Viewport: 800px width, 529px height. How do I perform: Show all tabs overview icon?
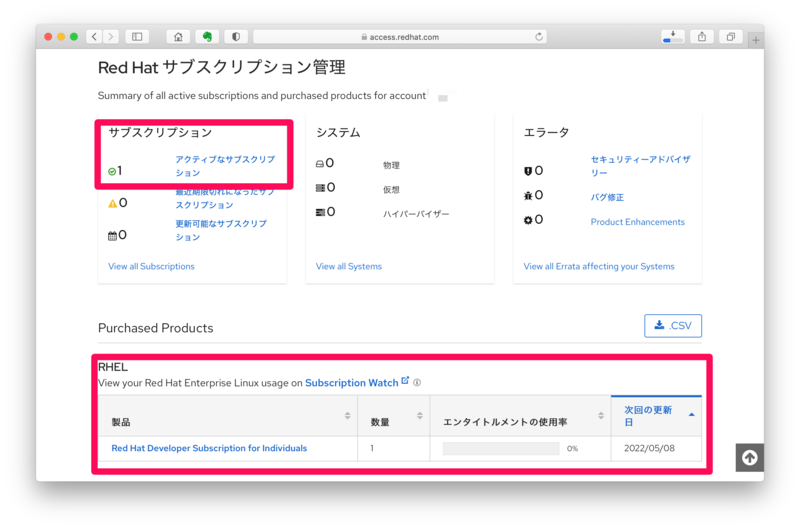click(x=731, y=37)
